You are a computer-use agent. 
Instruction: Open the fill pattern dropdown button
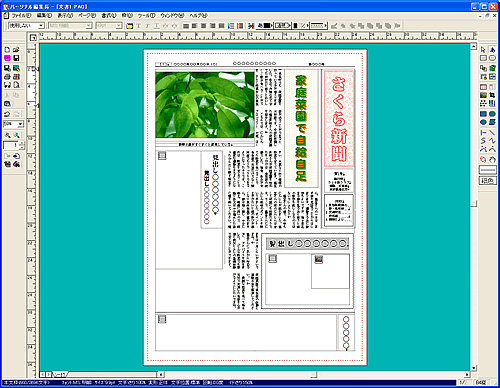click(x=301, y=26)
